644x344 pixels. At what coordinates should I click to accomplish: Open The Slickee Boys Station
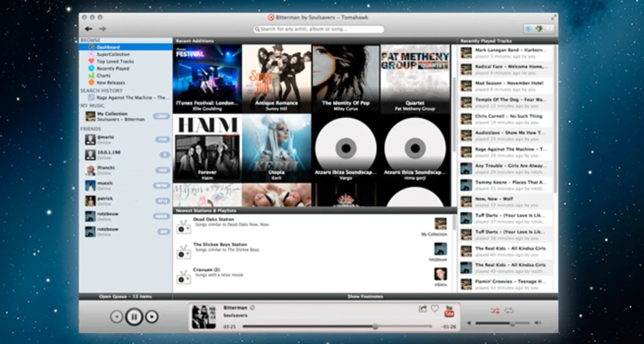pos(312,251)
